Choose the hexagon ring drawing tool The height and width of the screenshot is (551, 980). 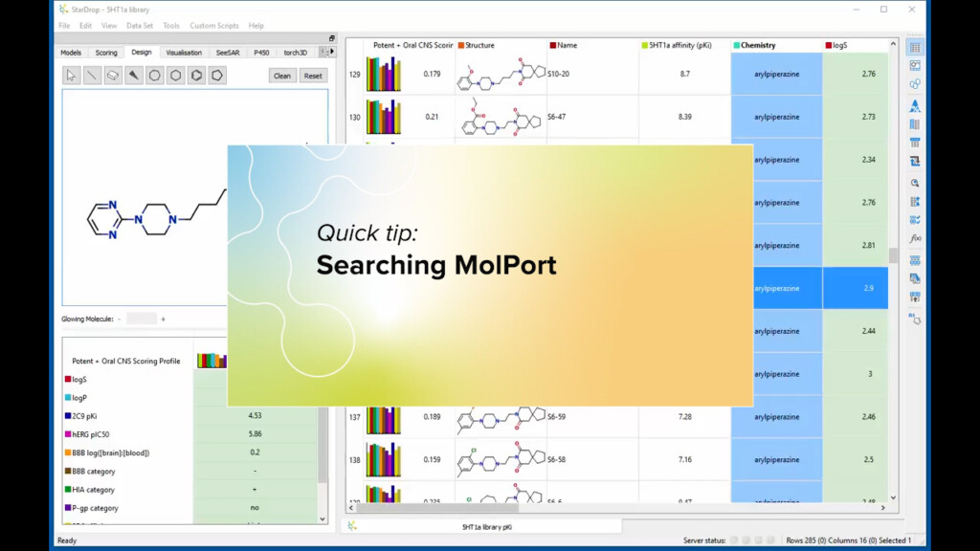click(x=175, y=75)
